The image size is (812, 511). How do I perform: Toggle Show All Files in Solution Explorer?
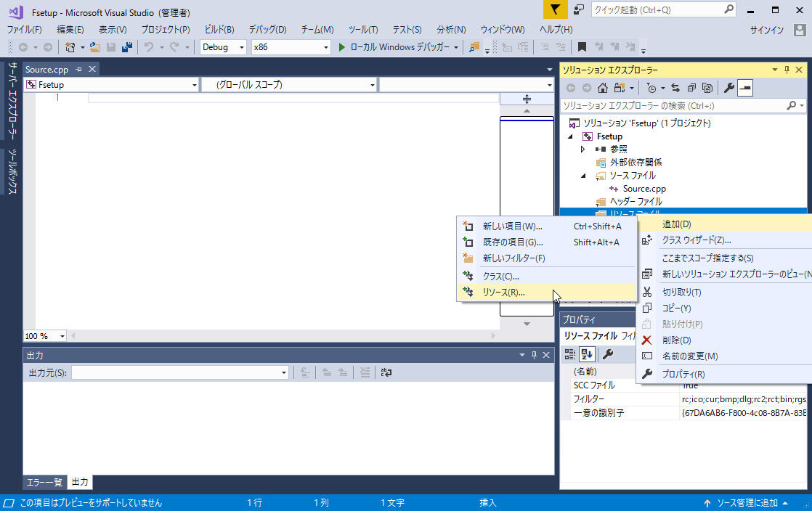point(707,88)
